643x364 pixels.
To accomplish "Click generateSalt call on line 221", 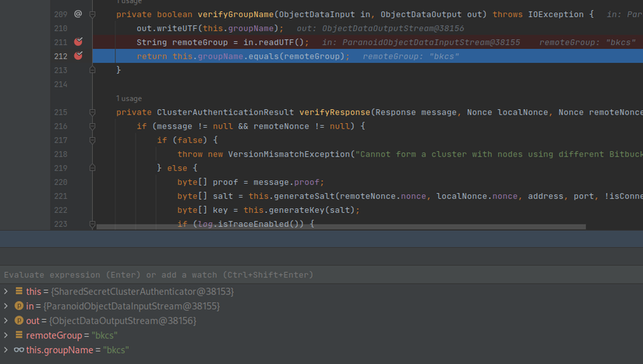I will [304, 196].
